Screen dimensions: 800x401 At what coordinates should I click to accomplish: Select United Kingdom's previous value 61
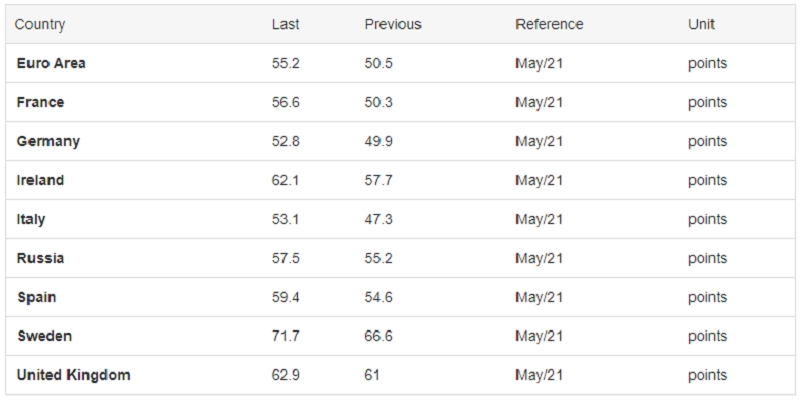pyautogui.click(x=372, y=375)
